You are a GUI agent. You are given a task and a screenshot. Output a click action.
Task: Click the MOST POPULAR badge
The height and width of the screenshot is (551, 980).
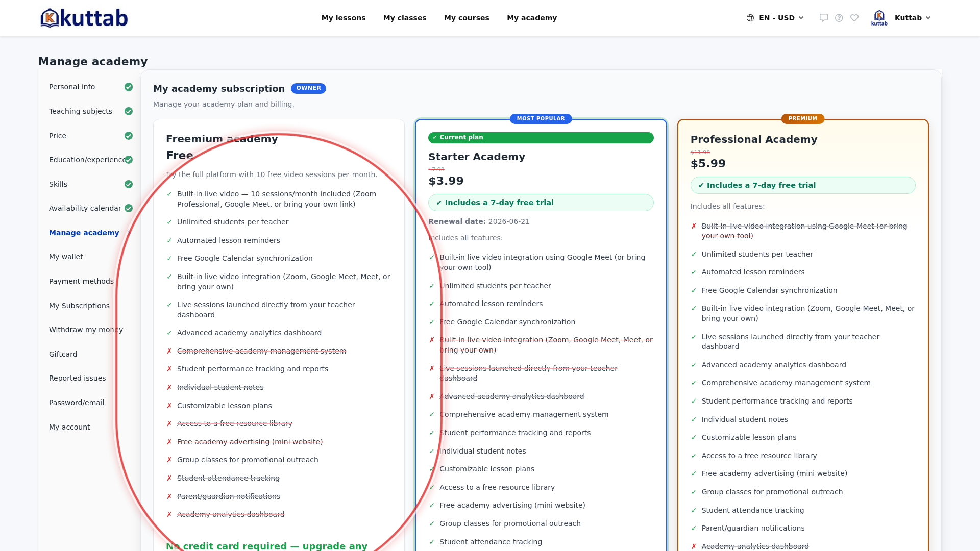[x=541, y=119]
